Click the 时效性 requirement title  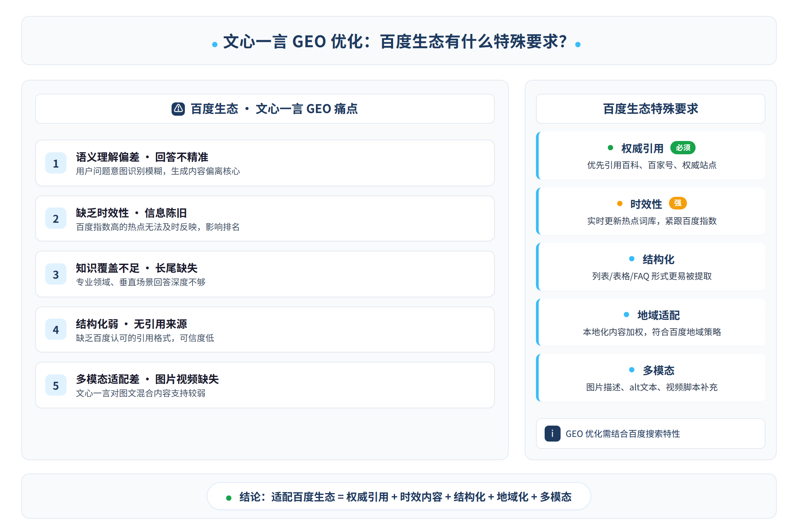[x=646, y=204]
